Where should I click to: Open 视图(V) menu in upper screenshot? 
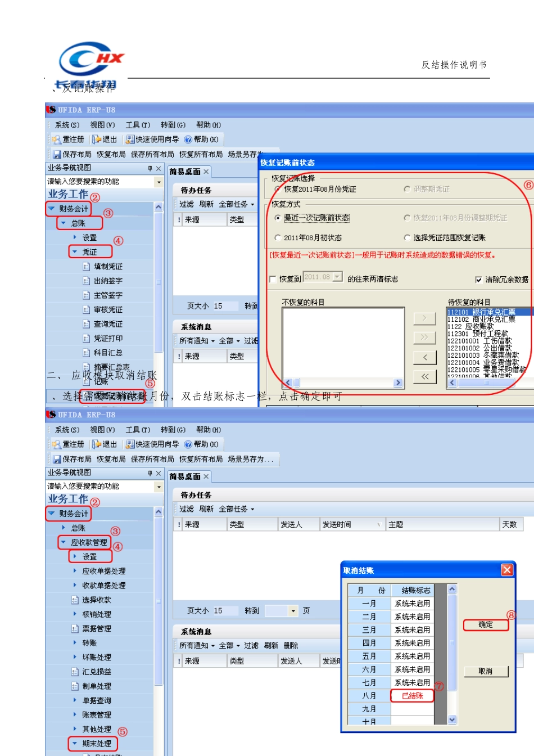[102, 125]
